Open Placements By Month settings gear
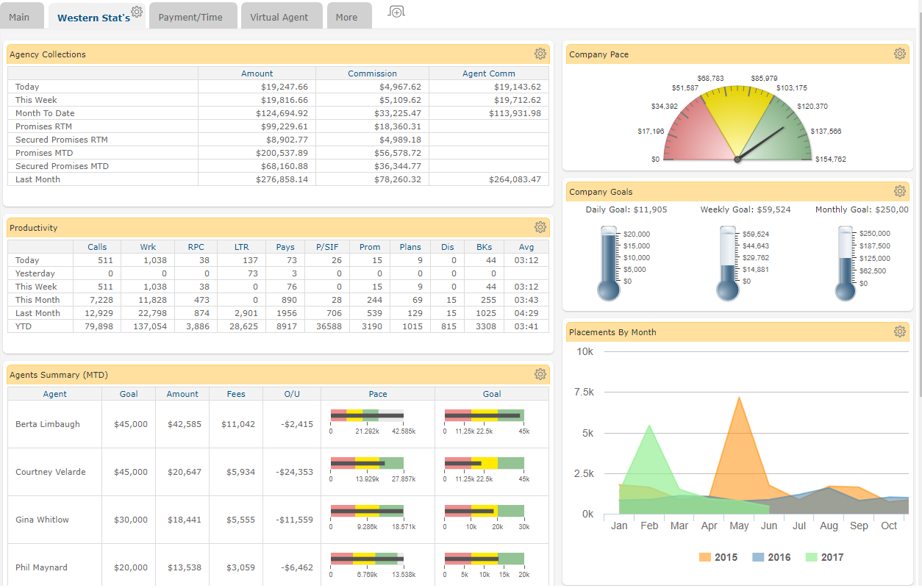The image size is (922, 588). pyautogui.click(x=900, y=331)
